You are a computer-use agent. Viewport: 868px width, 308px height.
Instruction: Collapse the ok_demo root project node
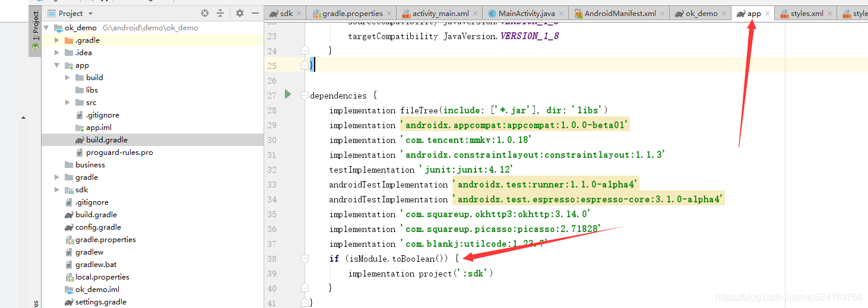tap(46, 28)
